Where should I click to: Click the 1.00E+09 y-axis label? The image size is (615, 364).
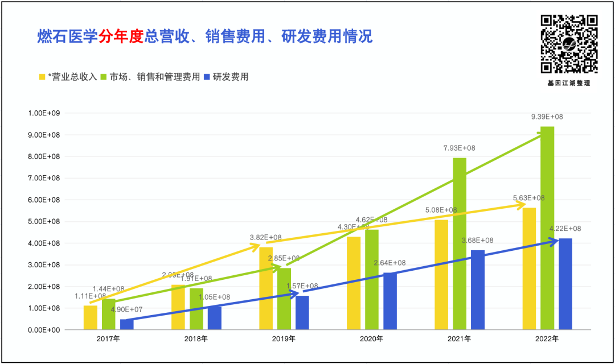44,113
